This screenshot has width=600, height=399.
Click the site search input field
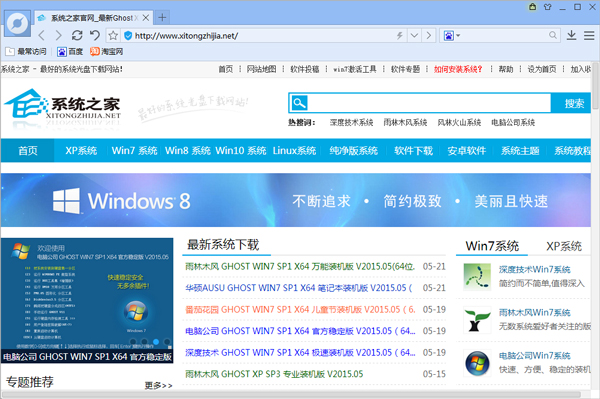pyautogui.click(x=429, y=103)
